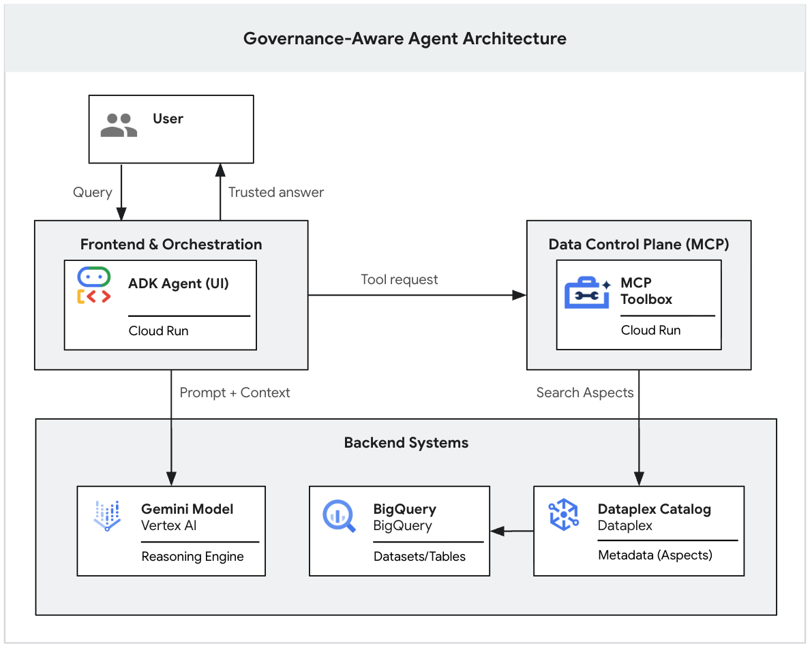Viewport: 812px width, 648px height.
Task: Click the Datasets/Tables text
Action: pyautogui.click(x=419, y=557)
